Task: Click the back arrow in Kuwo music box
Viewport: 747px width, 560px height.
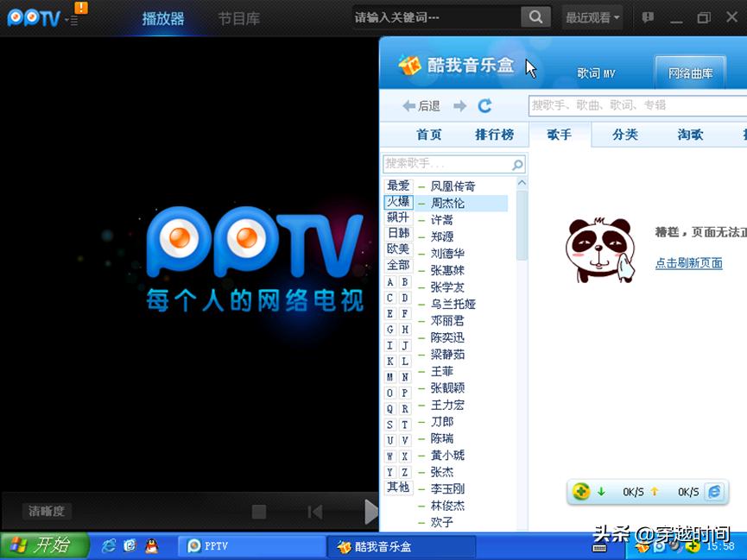Action: (408, 105)
